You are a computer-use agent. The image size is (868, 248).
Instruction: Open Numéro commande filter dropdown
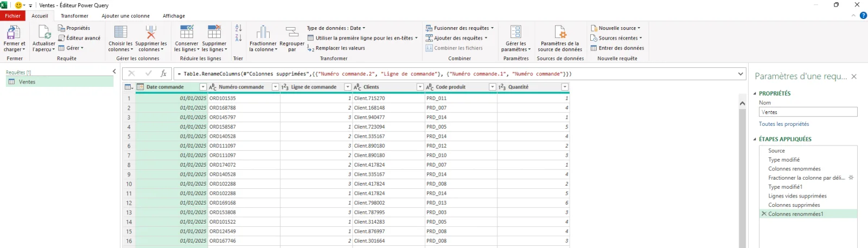click(275, 87)
